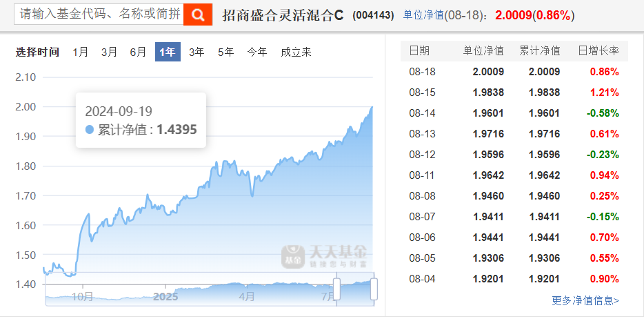Viewport: 644px width, 319px height.
Task: Select the 3年 time range tab
Action: pyautogui.click(x=197, y=52)
